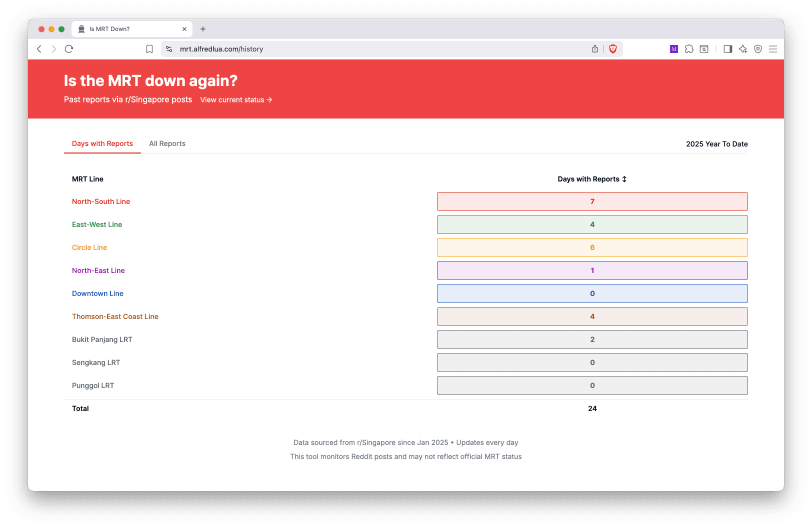
Task: Open the North-South Line link
Action: pos(101,201)
